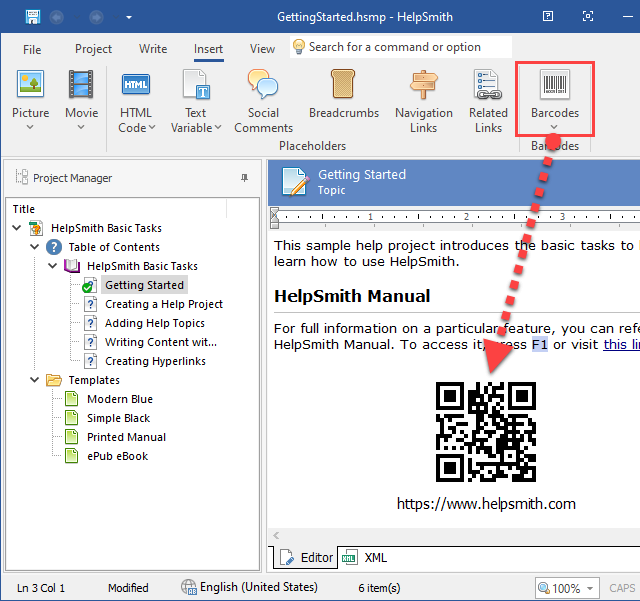Select the Getting Started topic
Screen dimensions: 640x601
click(144, 285)
